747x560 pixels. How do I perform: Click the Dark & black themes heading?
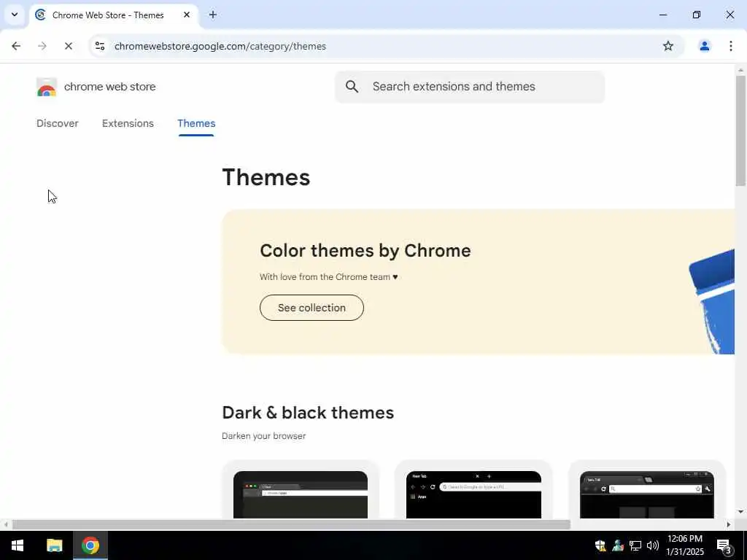[308, 413]
